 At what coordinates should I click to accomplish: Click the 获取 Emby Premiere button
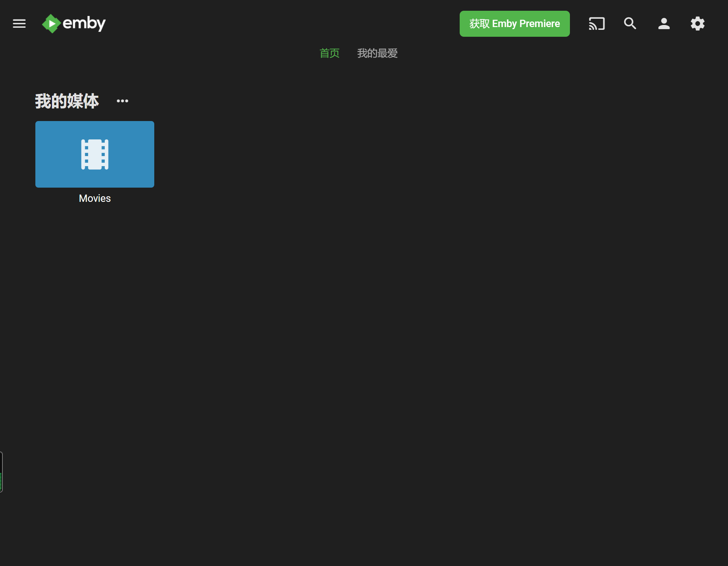click(x=514, y=24)
